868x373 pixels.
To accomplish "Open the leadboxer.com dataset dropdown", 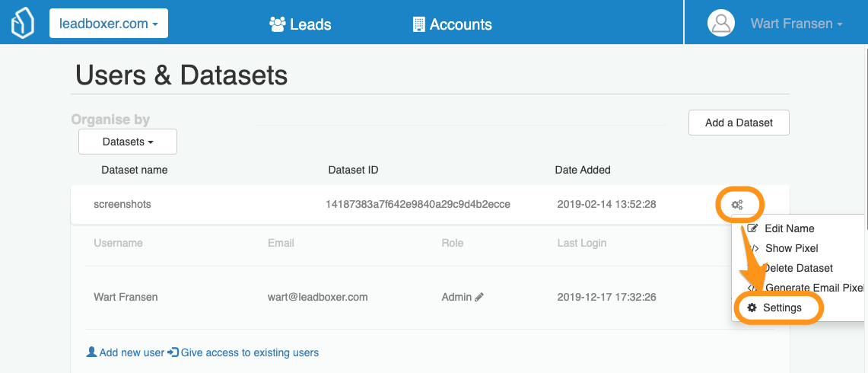I will pyautogui.click(x=109, y=24).
